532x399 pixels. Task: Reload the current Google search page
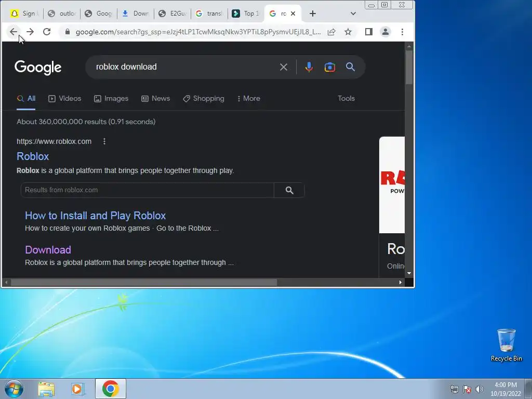[x=47, y=32]
